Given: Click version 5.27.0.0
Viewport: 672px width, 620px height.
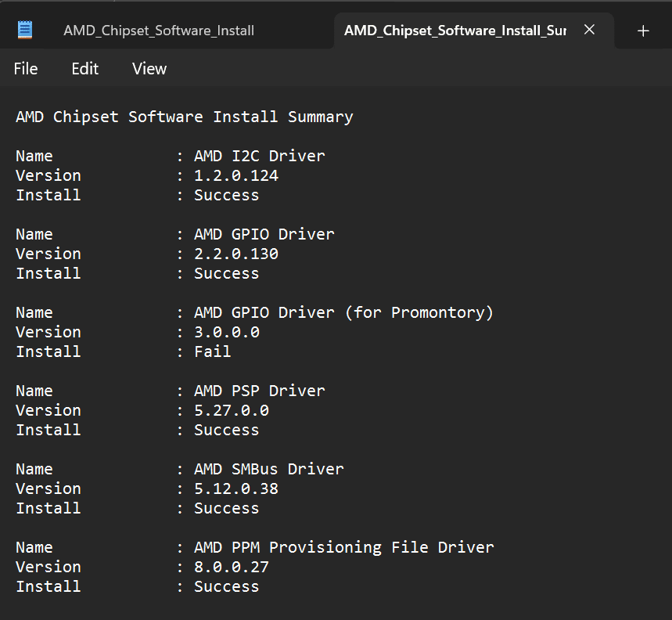Looking at the screenshot, I should (x=232, y=410).
